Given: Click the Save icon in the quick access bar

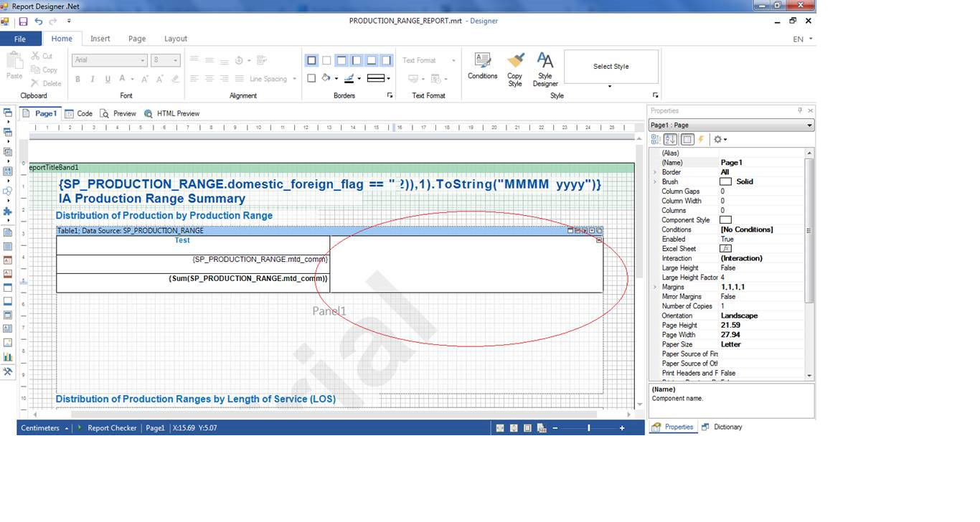Looking at the screenshot, I should tap(23, 22).
